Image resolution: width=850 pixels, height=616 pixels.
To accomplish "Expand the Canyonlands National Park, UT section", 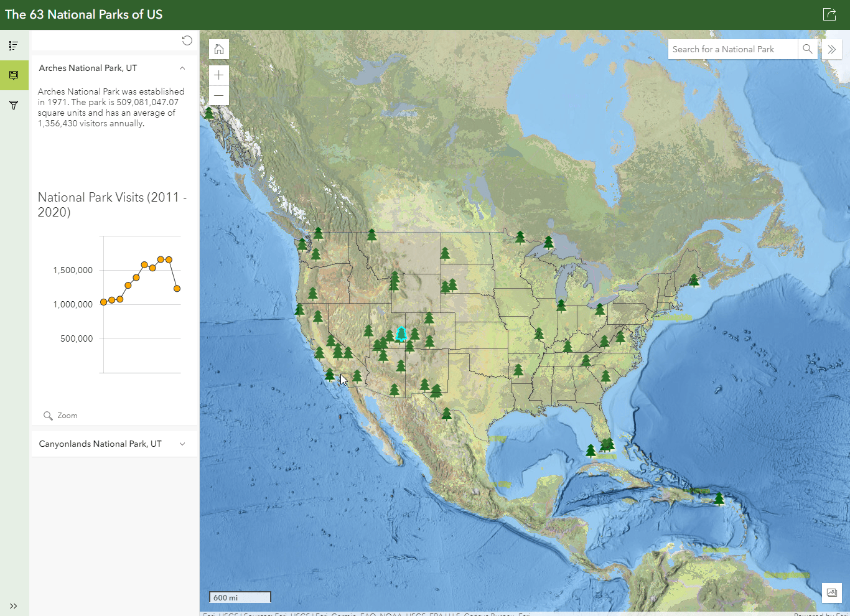I will click(114, 444).
